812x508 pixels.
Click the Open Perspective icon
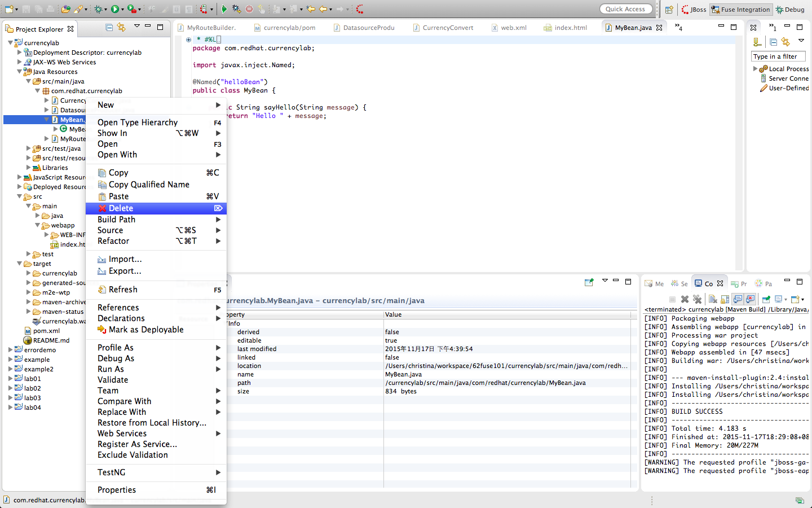tap(669, 10)
